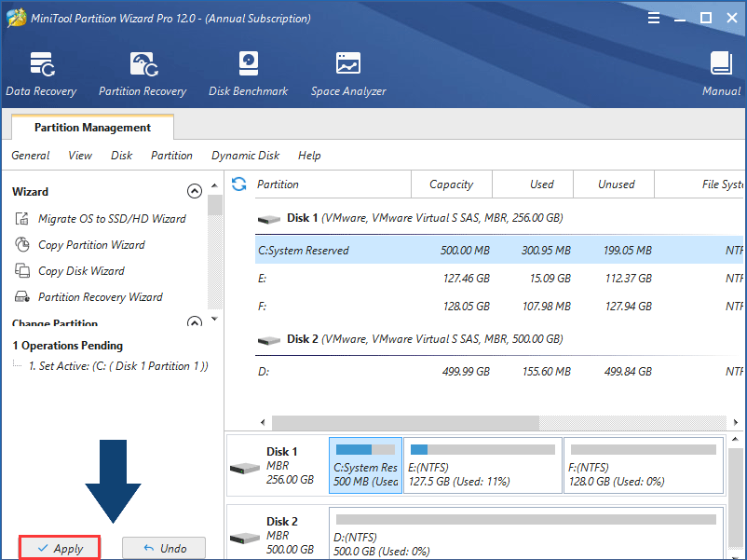Open the Dynamic Disk menu
Screen dimensions: 747x560
coord(245,156)
